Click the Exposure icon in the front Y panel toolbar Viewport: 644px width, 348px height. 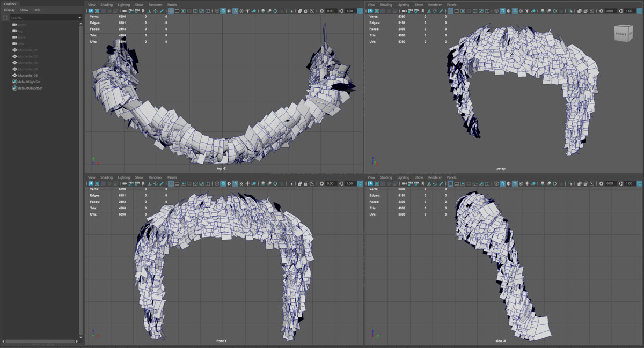coord(322,183)
